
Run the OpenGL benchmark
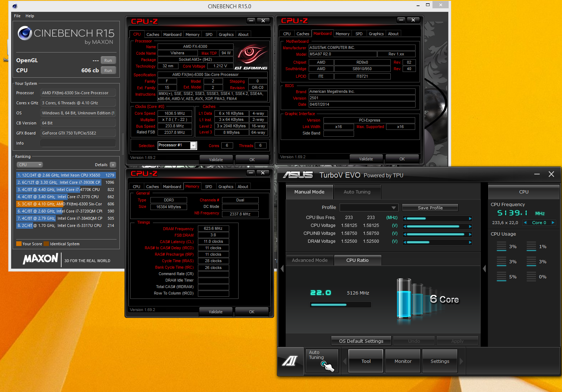point(108,60)
